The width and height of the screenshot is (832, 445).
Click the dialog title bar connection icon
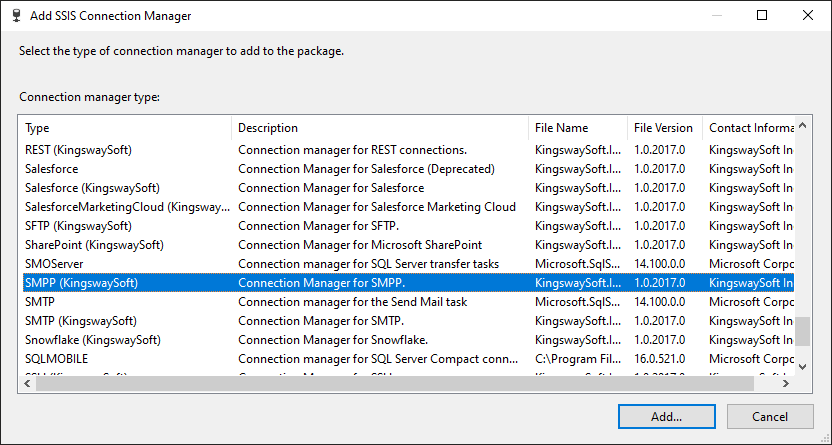point(16,15)
